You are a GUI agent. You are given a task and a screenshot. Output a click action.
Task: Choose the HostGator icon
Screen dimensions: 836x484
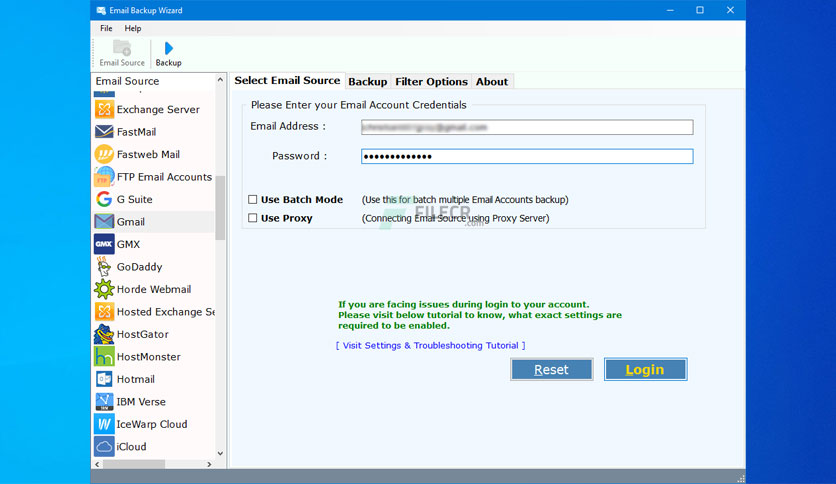coord(104,334)
